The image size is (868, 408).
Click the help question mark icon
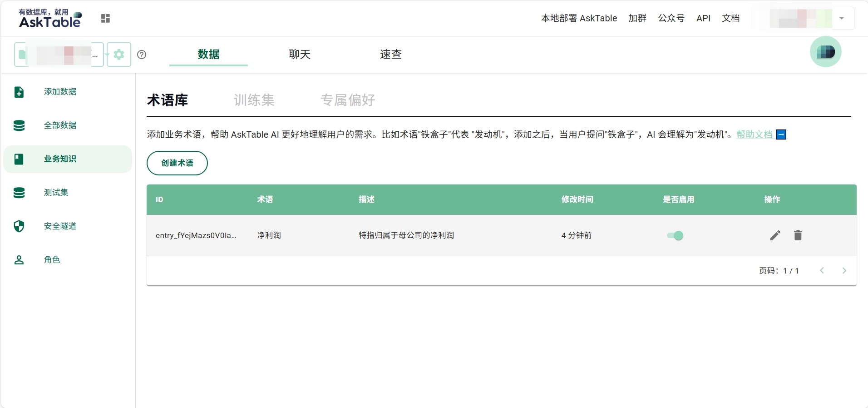click(142, 55)
